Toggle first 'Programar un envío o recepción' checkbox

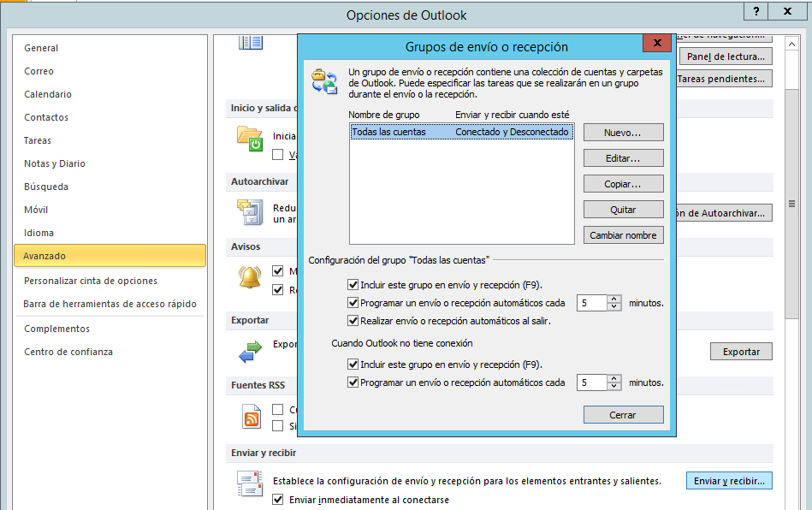tap(353, 302)
